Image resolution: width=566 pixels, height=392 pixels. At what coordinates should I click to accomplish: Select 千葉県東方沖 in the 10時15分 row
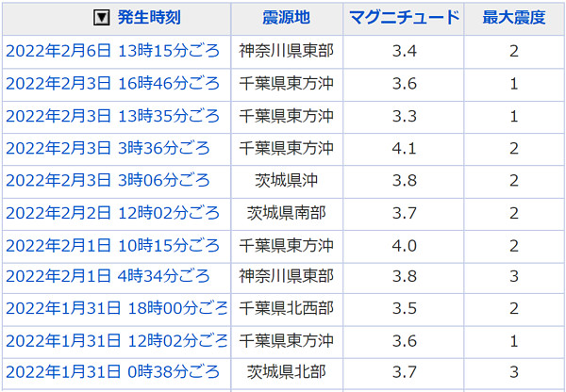pyautogui.click(x=286, y=246)
